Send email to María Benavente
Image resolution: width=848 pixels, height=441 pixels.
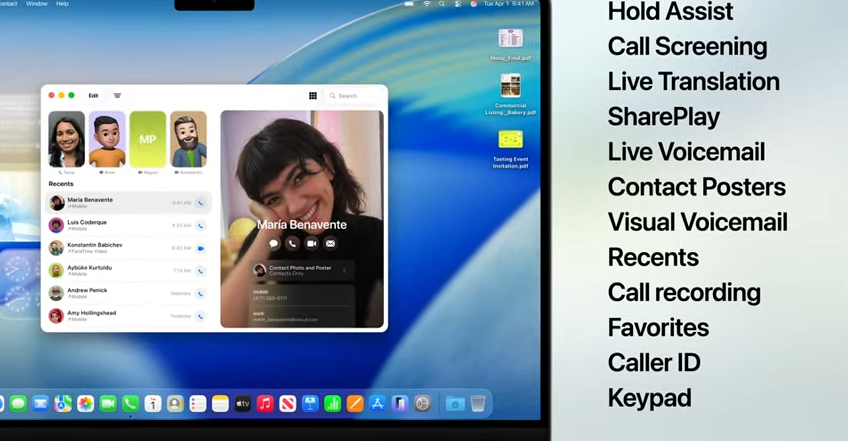330,243
